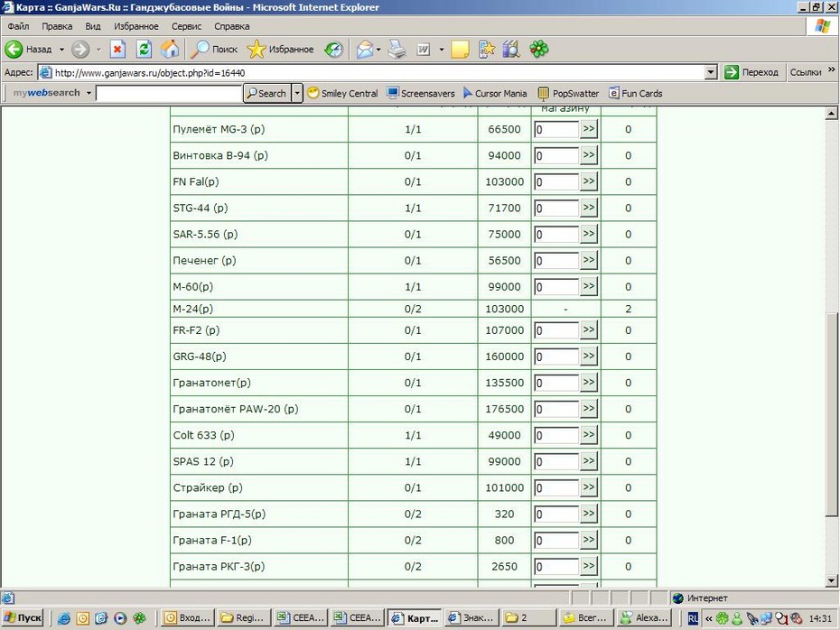Viewport: 840px width, 630px height.
Task: Expand the Mail icon dropdown arrow
Action: [378, 50]
